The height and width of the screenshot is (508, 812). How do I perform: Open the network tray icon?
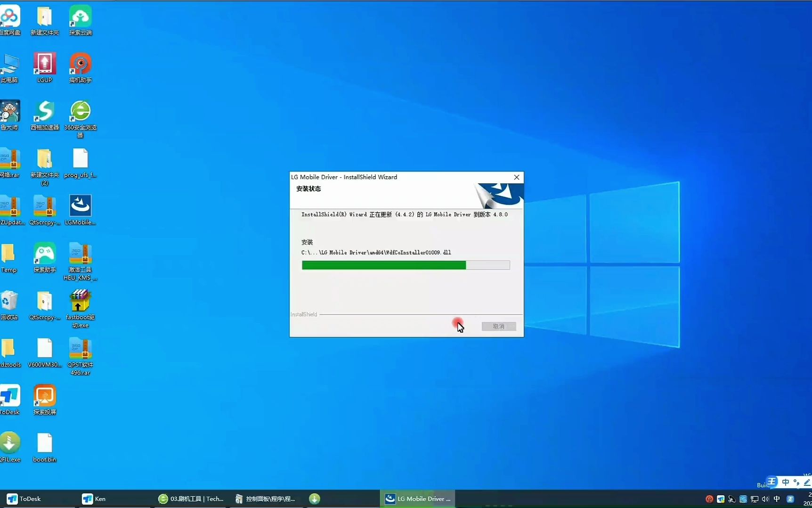[755, 499]
